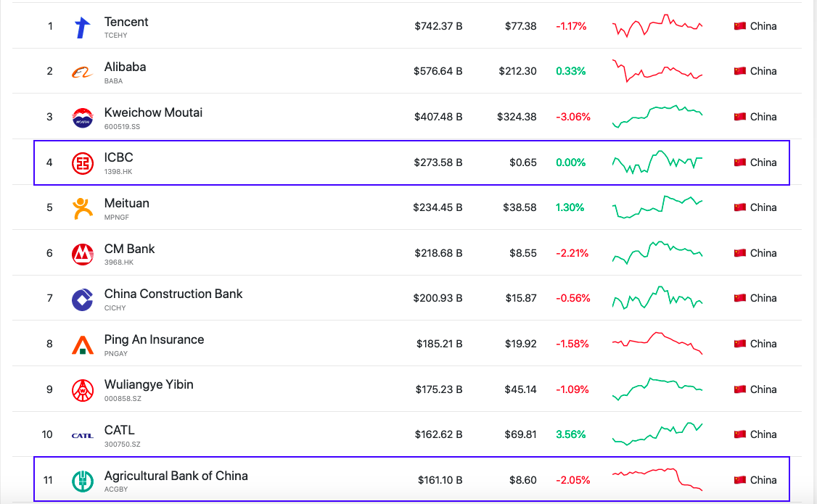Open the CATL company name link

[x=119, y=431]
